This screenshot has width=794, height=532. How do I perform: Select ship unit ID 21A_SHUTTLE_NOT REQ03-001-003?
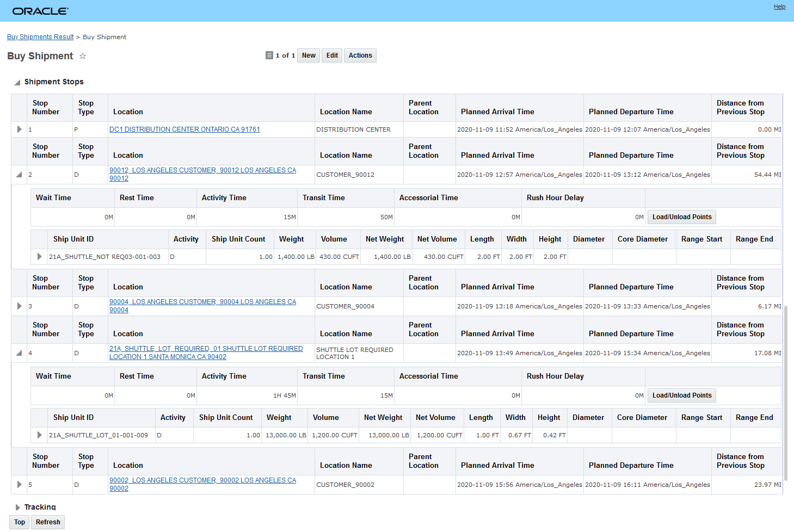click(x=104, y=257)
